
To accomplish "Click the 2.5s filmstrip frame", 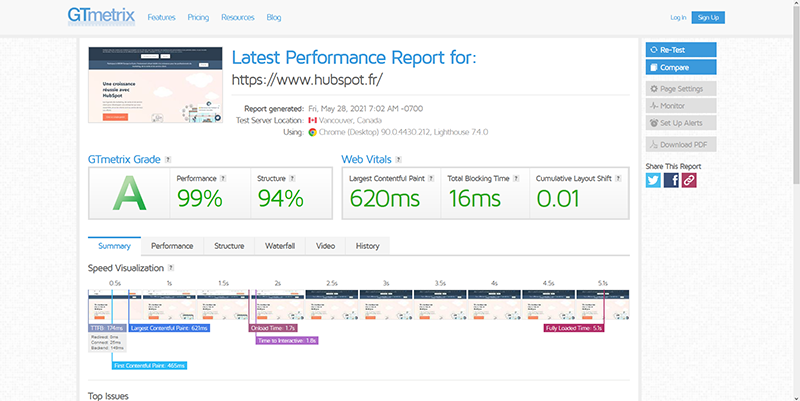I will (x=332, y=305).
